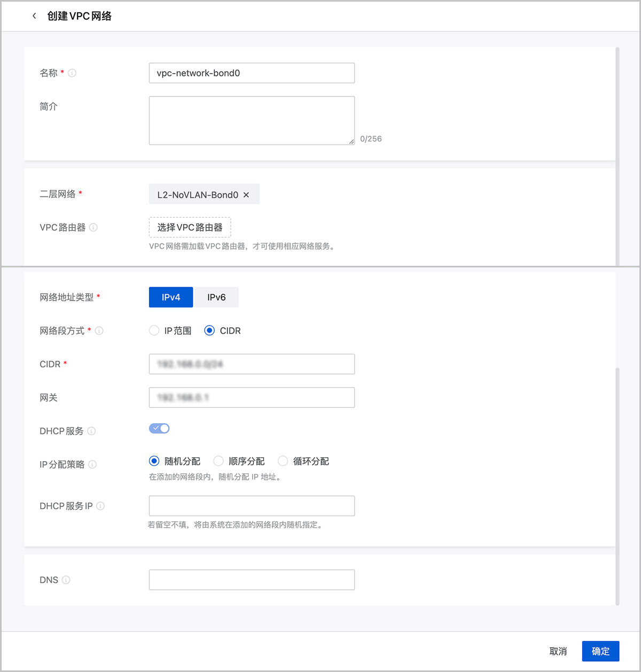Click the info icon next to DHCP服务

pyautogui.click(x=91, y=431)
